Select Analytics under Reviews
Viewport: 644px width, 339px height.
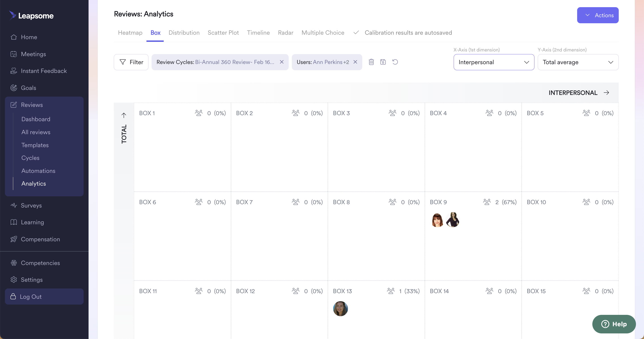point(34,184)
